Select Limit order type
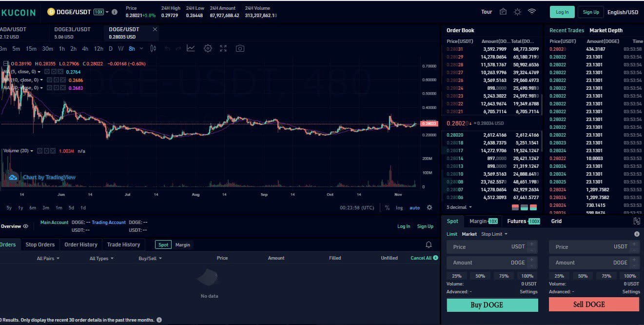Screen dimensions: 644x325 tap(452, 234)
